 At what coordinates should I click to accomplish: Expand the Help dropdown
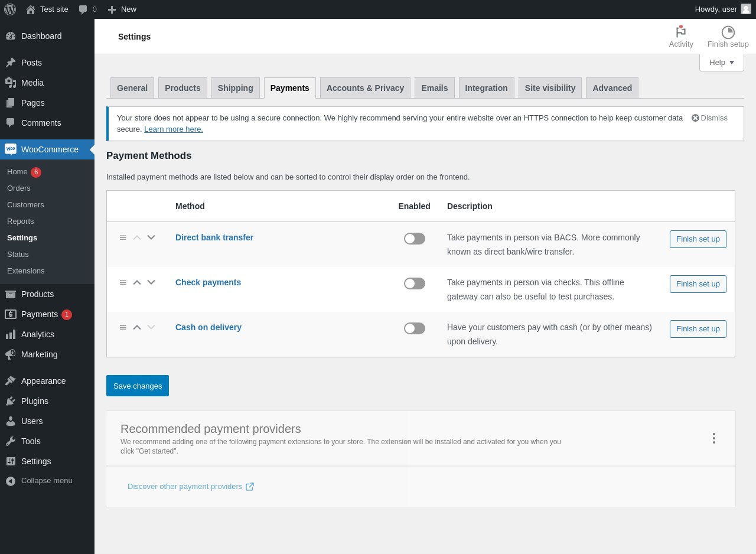click(x=721, y=63)
